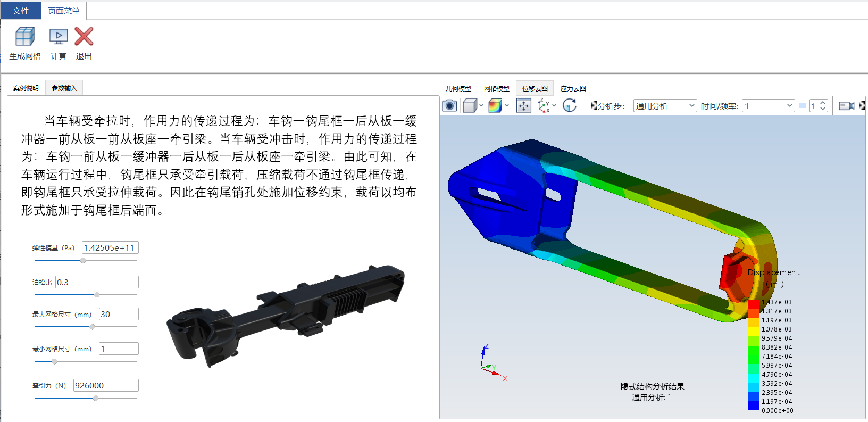
Task: Click the 最小网格尺寸 input field
Action: tap(119, 349)
